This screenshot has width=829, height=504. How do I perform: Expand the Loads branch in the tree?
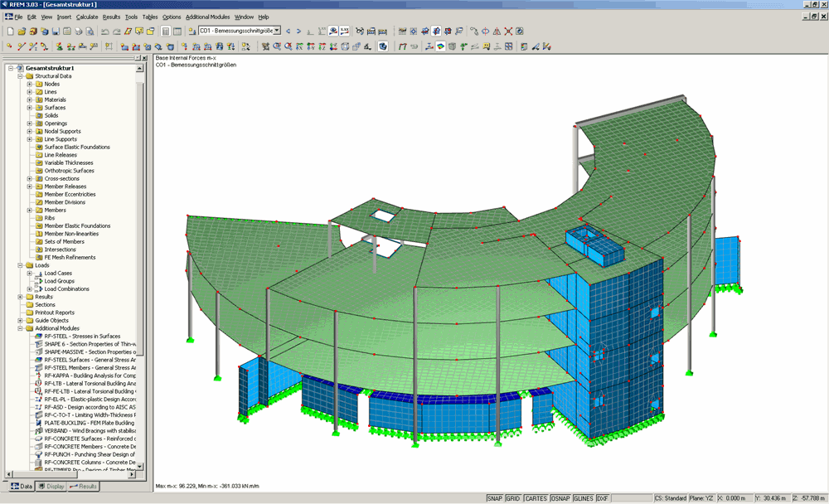point(19,265)
